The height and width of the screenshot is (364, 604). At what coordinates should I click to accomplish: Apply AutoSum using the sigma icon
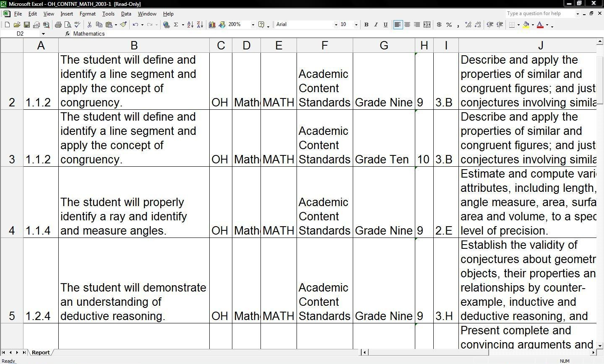coord(176,25)
